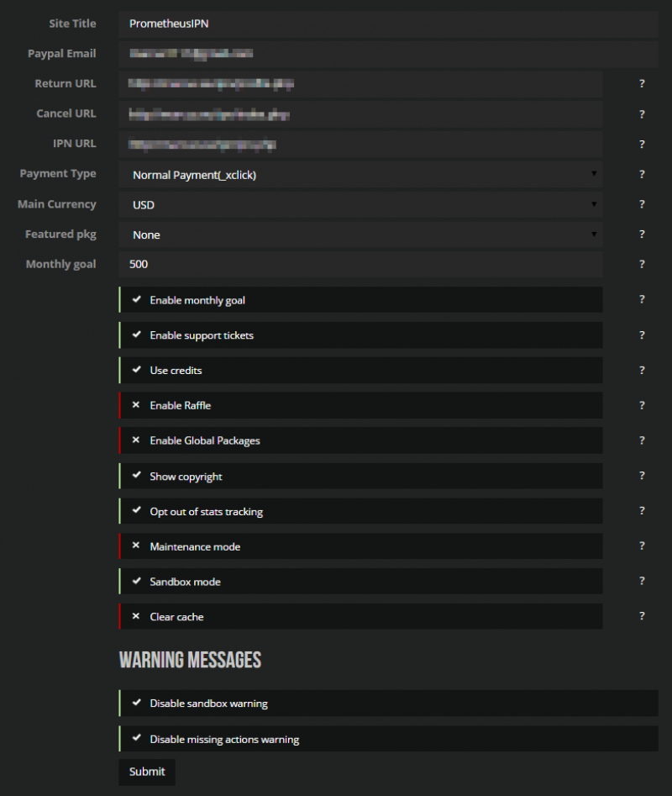Image resolution: width=672 pixels, height=796 pixels.
Task: Open the Payment Type dropdown
Action: (x=360, y=175)
